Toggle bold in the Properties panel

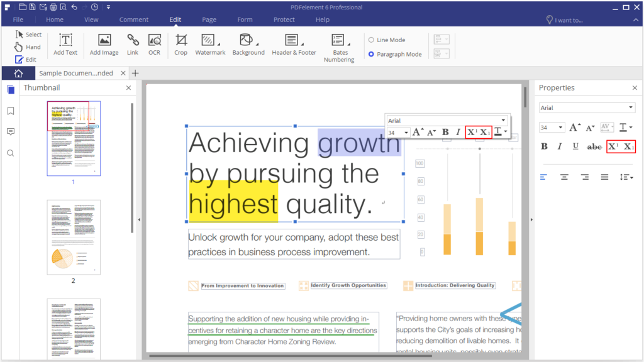click(x=544, y=146)
